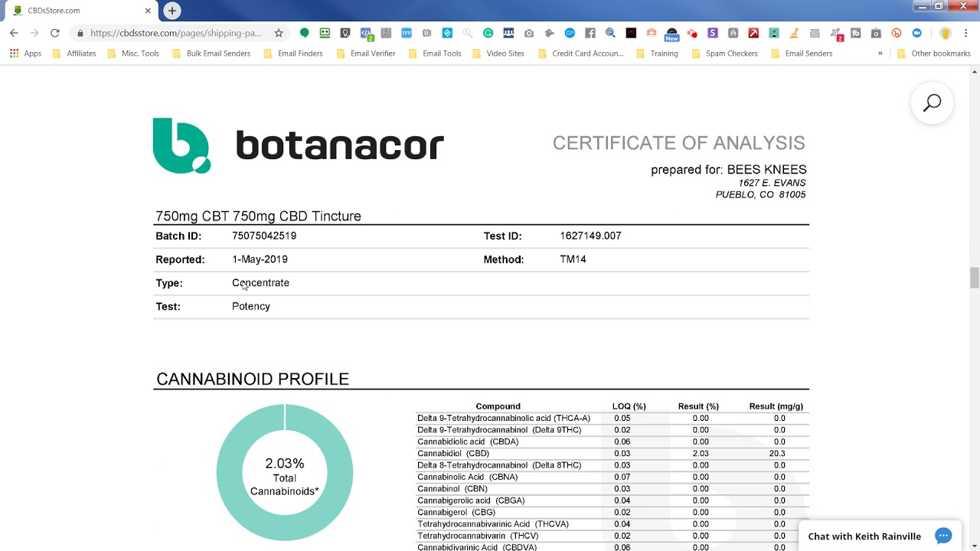
Task: Open the Spam Checkers bookmark folder
Action: (724, 54)
